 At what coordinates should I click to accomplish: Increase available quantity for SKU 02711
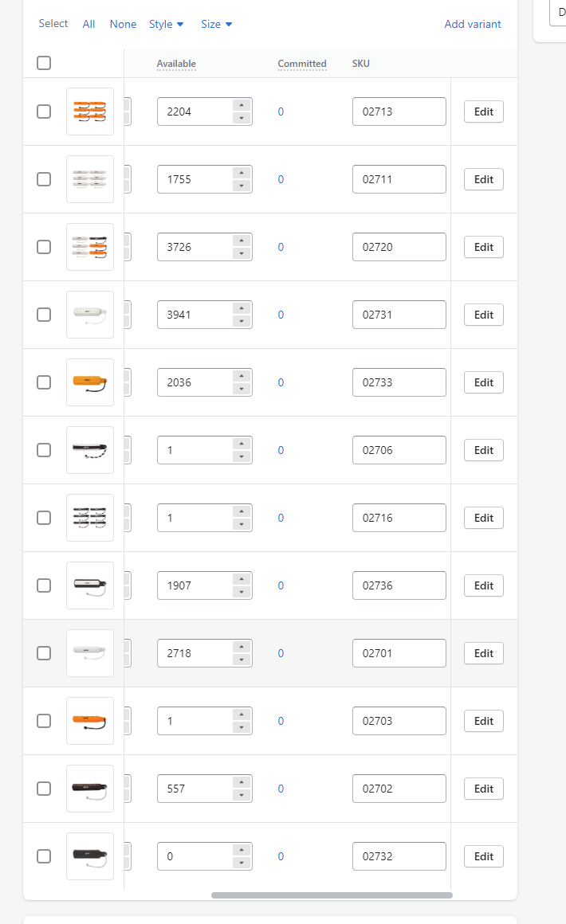tap(242, 173)
